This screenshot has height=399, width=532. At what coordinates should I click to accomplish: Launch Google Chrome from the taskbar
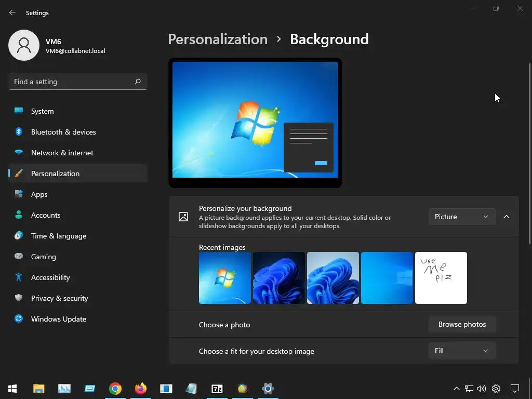coord(115,389)
